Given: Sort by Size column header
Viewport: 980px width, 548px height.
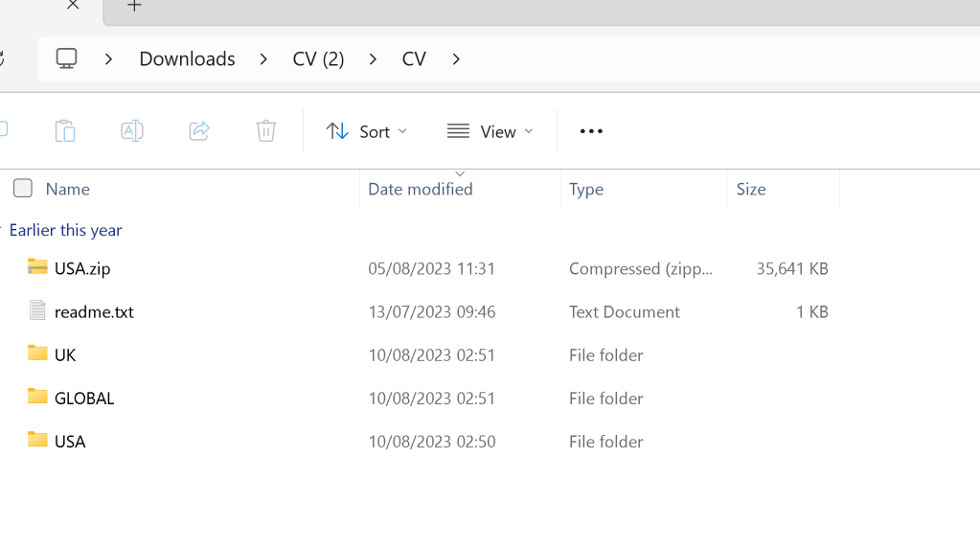Looking at the screenshot, I should [751, 189].
